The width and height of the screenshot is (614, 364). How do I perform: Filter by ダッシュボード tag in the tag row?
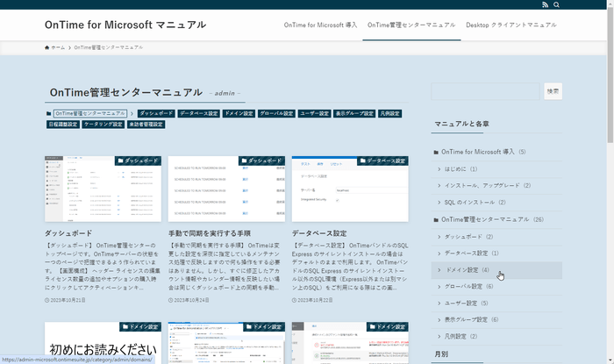[x=156, y=113]
